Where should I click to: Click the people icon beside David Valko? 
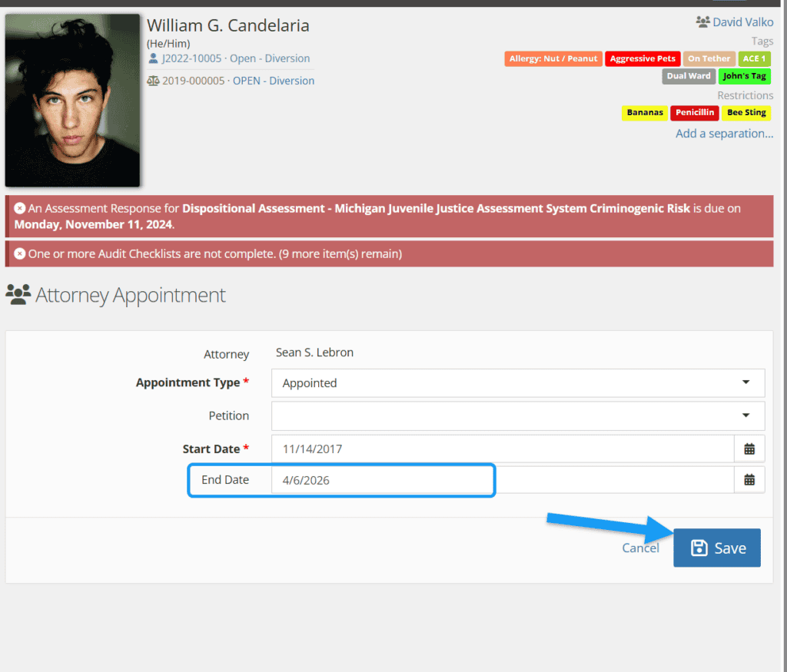pos(702,22)
